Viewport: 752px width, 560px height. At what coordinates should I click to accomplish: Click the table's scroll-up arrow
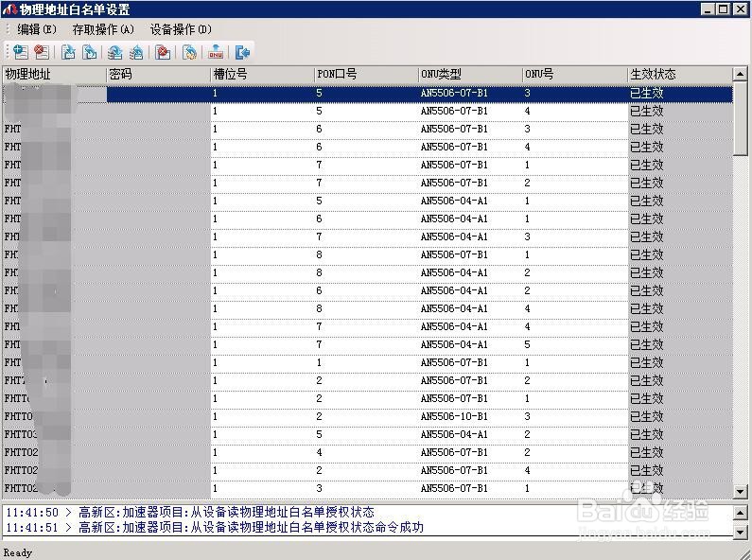740,75
